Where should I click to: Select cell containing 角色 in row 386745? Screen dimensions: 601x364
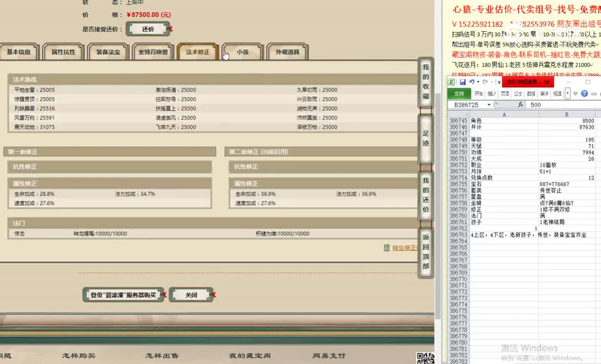504,121
